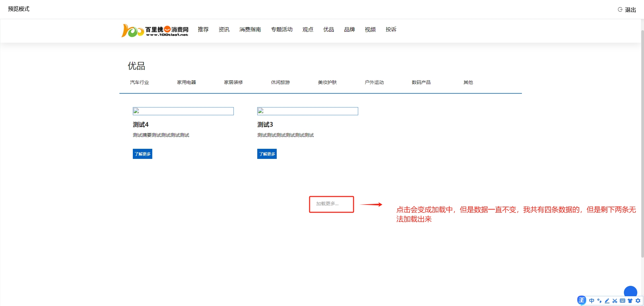Click the page's vertical scrollbar
Image resolution: width=644 pixels, height=306 pixels.
pos(642,144)
